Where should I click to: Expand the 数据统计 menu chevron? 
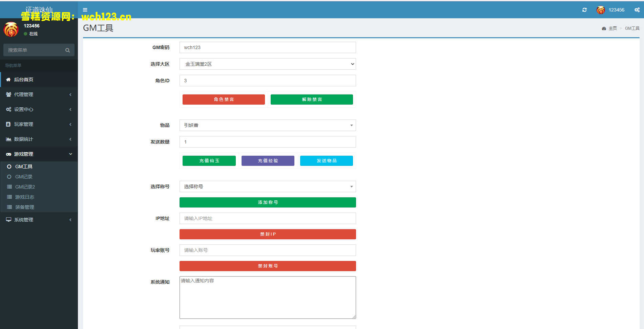tap(70, 139)
